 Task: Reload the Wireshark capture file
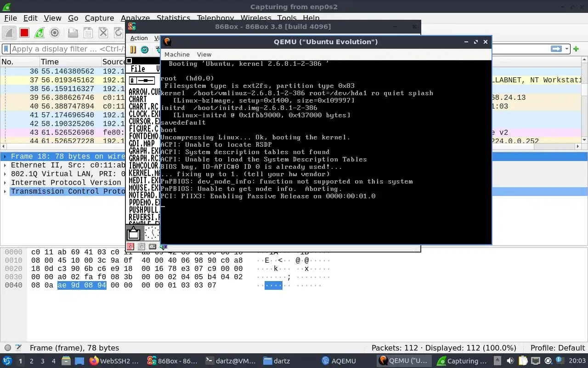click(119, 33)
